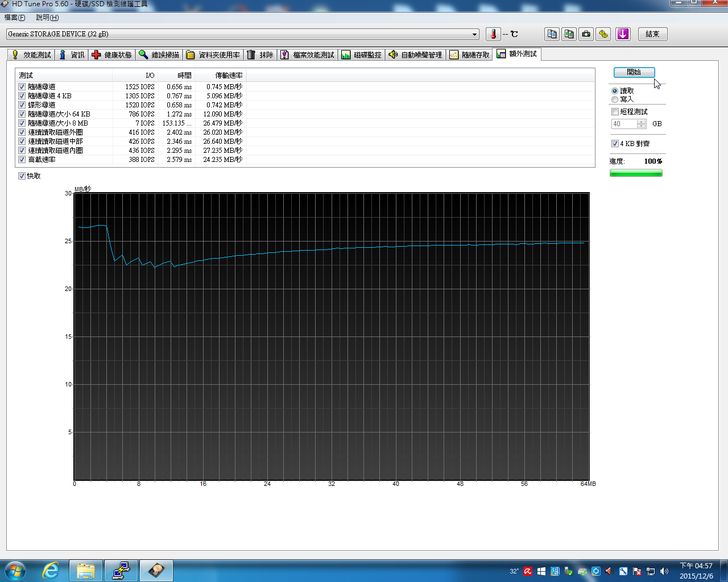Open the 檔案(F) menu

coord(15,17)
